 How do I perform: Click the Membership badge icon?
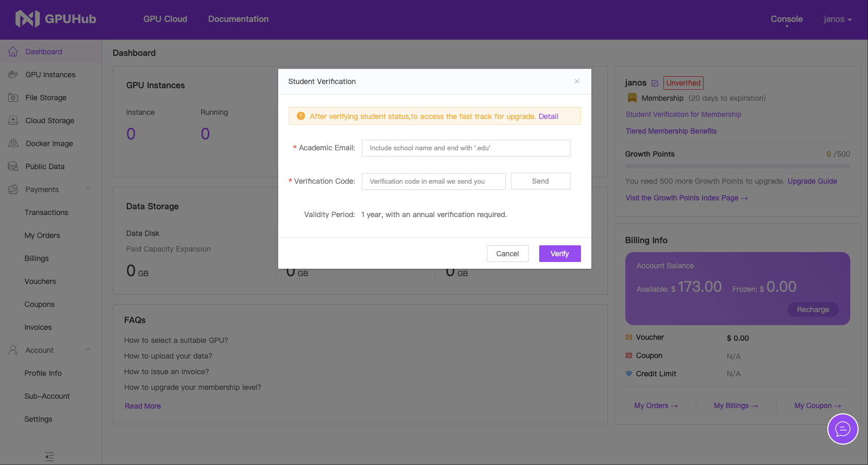click(632, 98)
